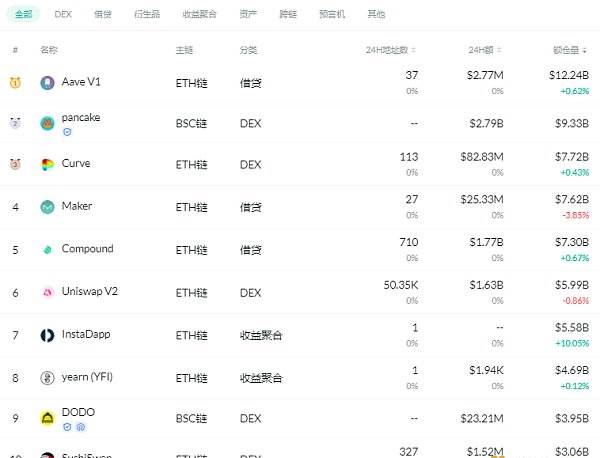Viewport: 600px width, 458px height.
Task: Switch to the 衍生品 tab
Action: click(x=147, y=14)
